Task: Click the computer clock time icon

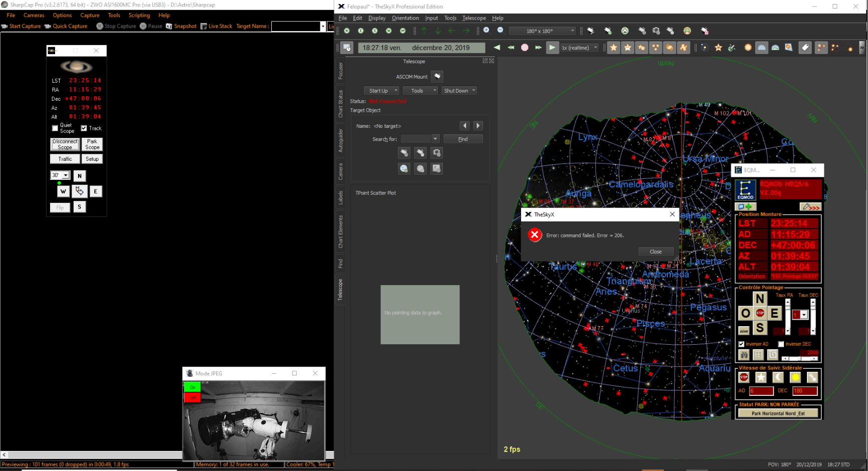Action: point(347,48)
